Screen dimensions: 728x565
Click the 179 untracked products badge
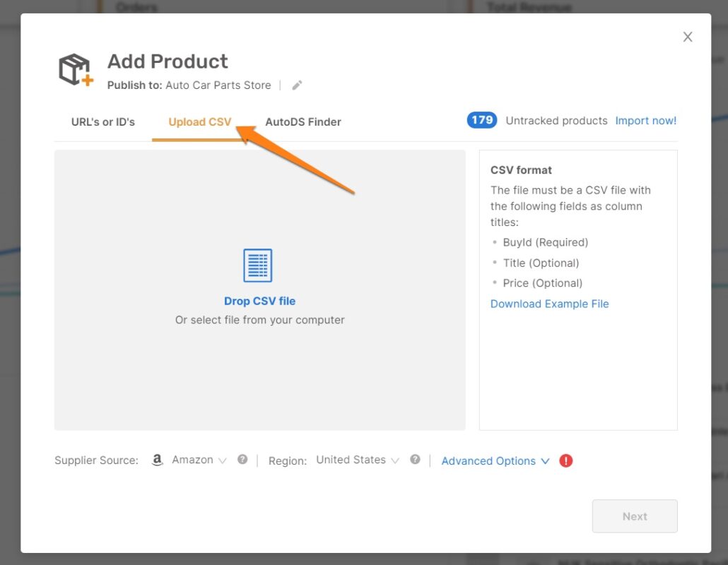(x=482, y=121)
